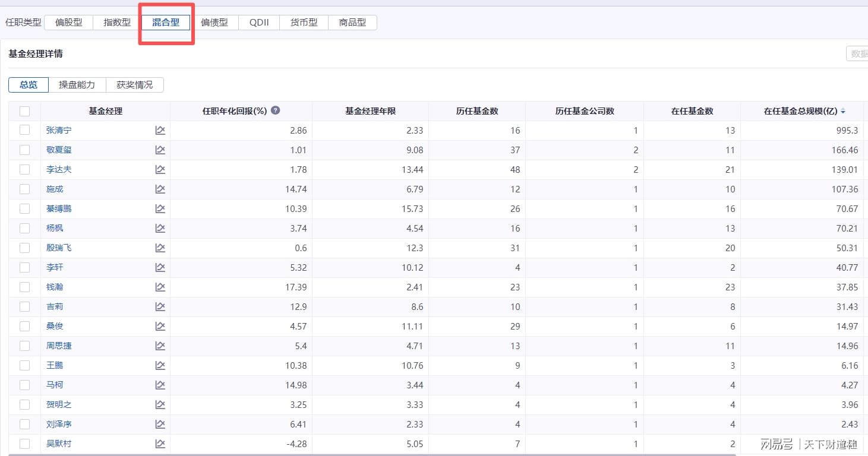Open trend chart icon for 马柯
The height and width of the screenshot is (456, 868).
[160, 385]
